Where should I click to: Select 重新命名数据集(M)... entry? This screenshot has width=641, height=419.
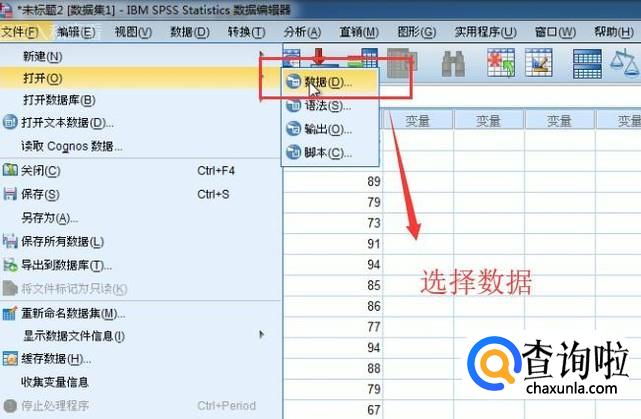(x=141, y=314)
